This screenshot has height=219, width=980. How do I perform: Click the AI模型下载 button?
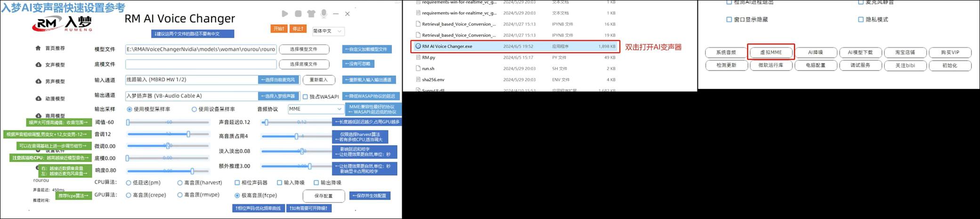coord(860,53)
